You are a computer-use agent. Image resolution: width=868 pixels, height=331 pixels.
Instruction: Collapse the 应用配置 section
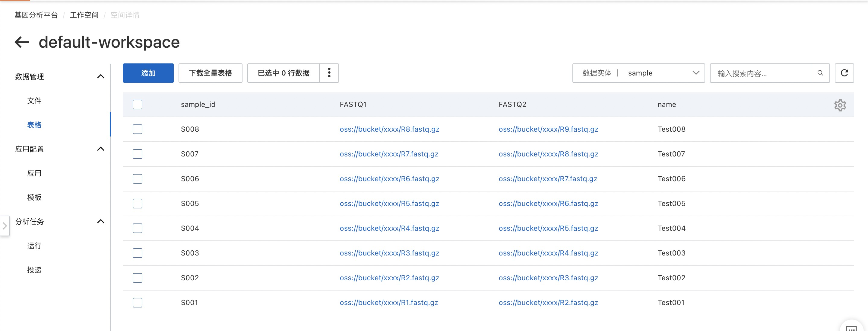point(100,149)
